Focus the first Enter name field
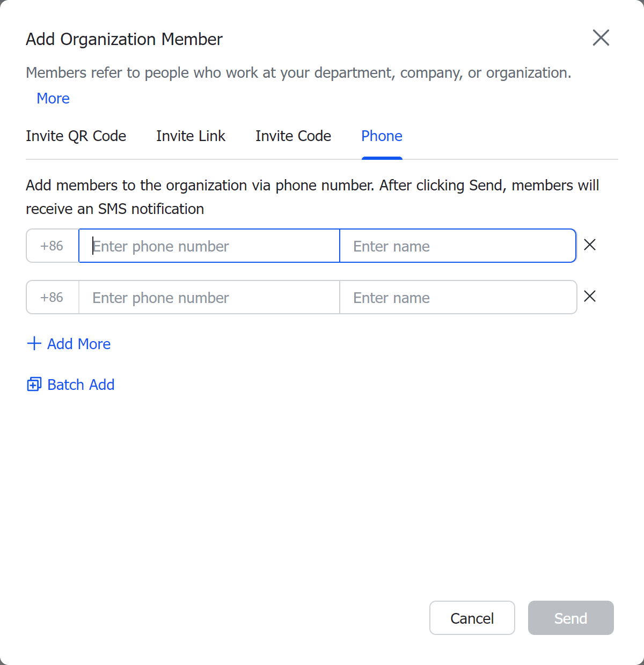This screenshot has height=665, width=644. tap(458, 246)
